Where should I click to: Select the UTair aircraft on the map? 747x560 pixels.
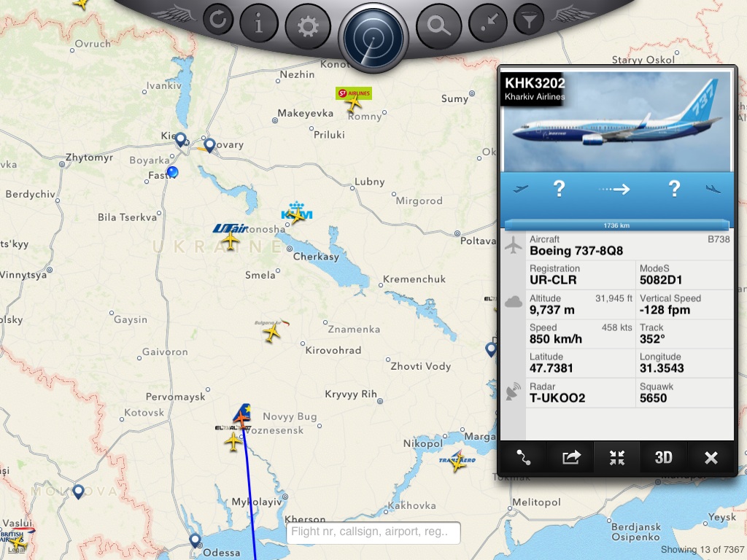(x=231, y=238)
